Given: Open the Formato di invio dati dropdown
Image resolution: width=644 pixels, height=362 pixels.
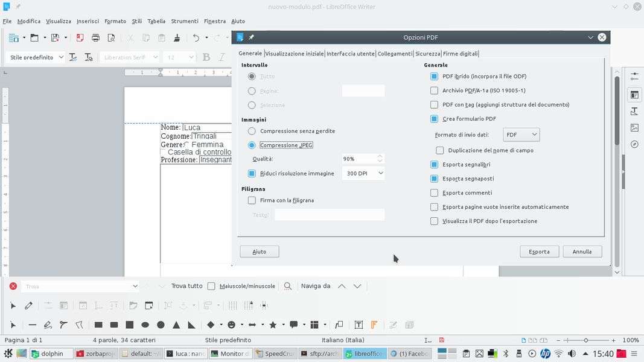Looking at the screenshot, I should coord(521,135).
